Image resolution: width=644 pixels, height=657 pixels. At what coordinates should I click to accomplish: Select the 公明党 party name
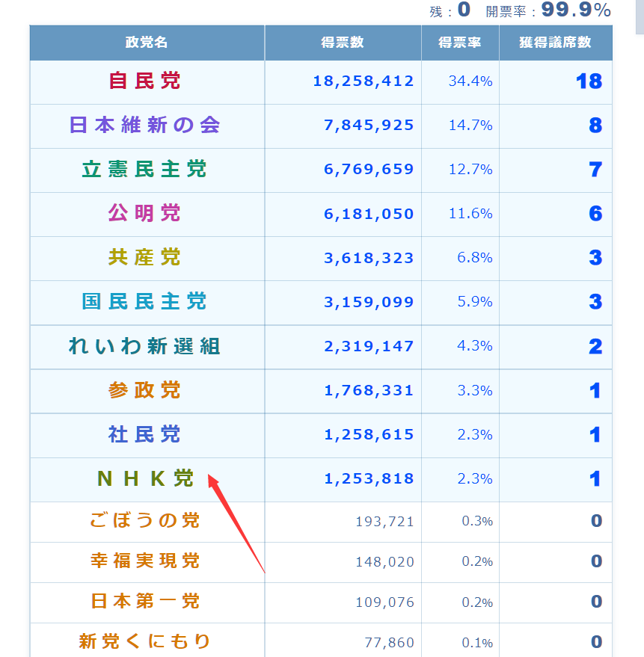(144, 213)
